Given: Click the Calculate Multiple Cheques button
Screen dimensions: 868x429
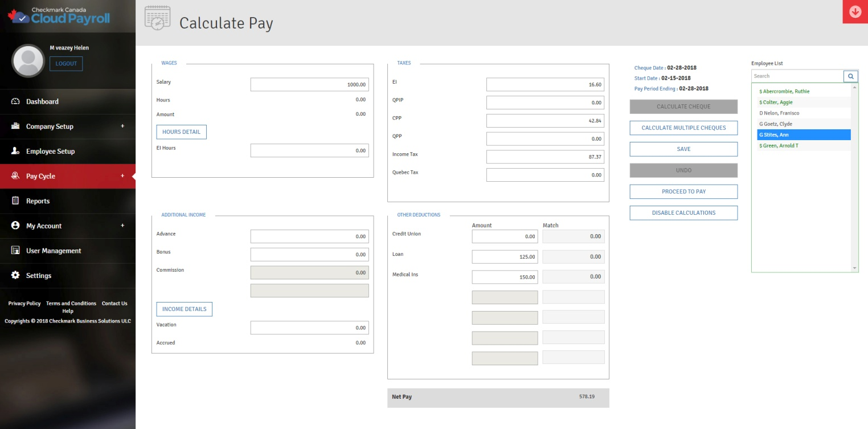Looking at the screenshot, I should click(x=683, y=128).
